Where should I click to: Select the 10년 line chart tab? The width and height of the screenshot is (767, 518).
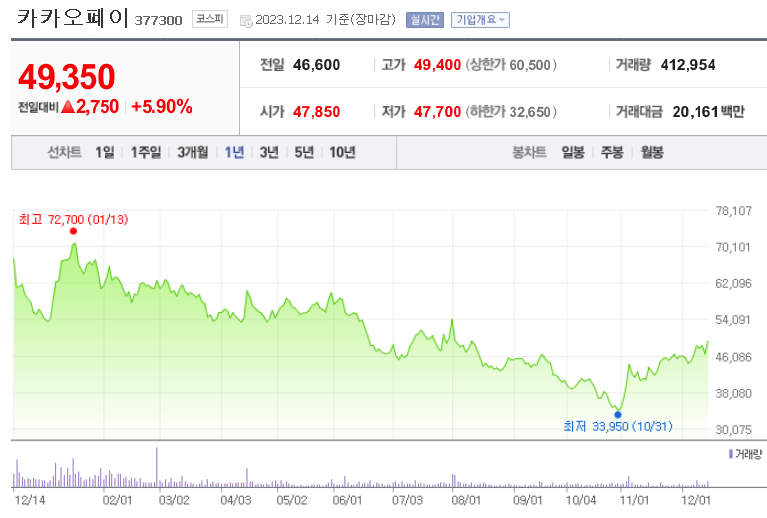pos(342,153)
